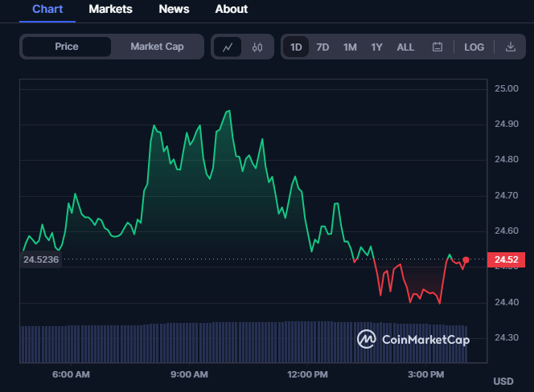The image size is (534, 392).
Task: Switch to candlestick chart icon
Action: point(257,47)
